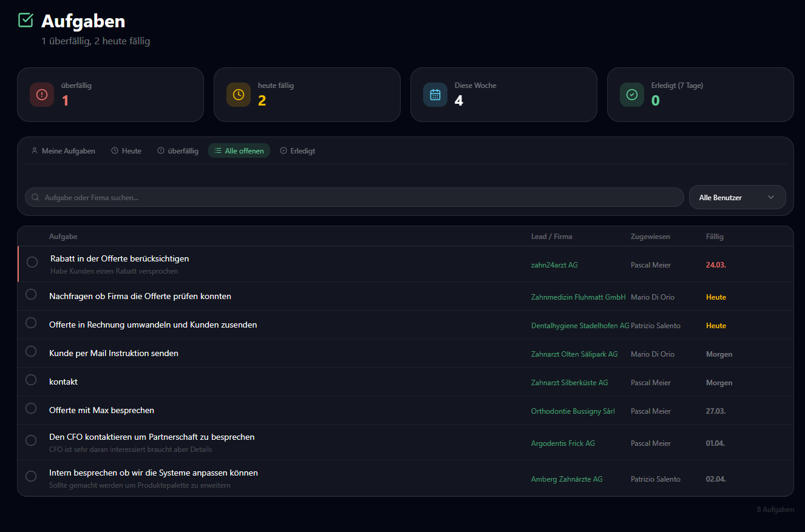The image size is (805, 532).
Task: Click the red überfällig alert icon
Action: (42, 95)
